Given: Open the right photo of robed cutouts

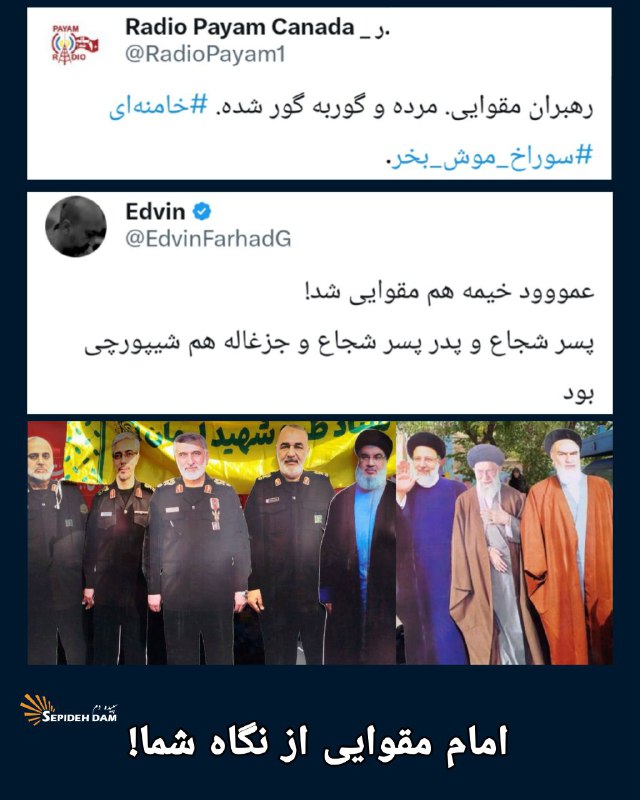Looking at the screenshot, I should [x=504, y=543].
